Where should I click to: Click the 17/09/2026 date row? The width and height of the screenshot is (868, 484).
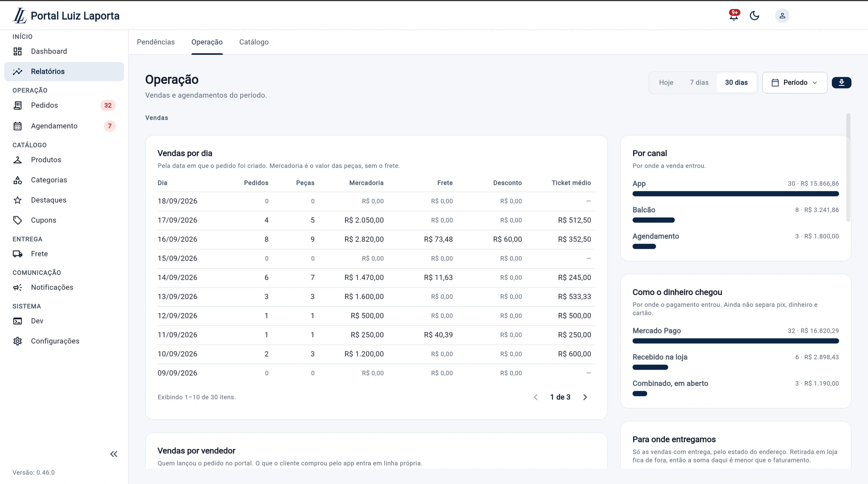click(376, 220)
